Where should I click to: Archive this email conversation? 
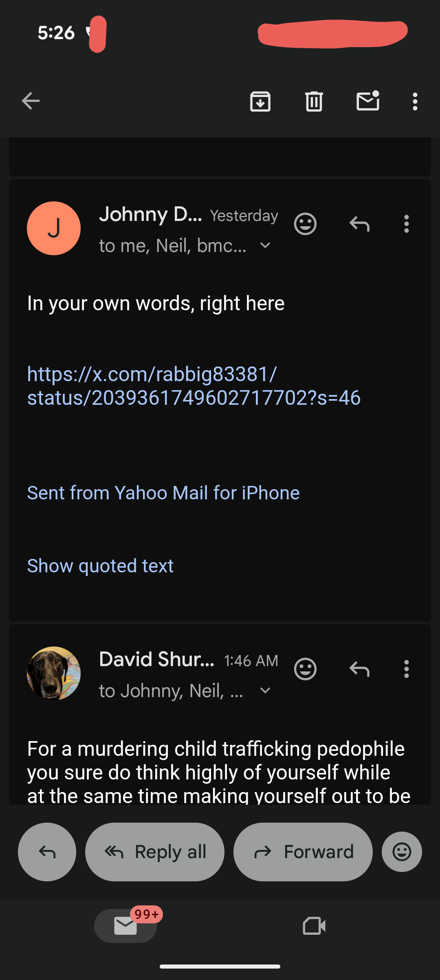pyautogui.click(x=260, y=101)
